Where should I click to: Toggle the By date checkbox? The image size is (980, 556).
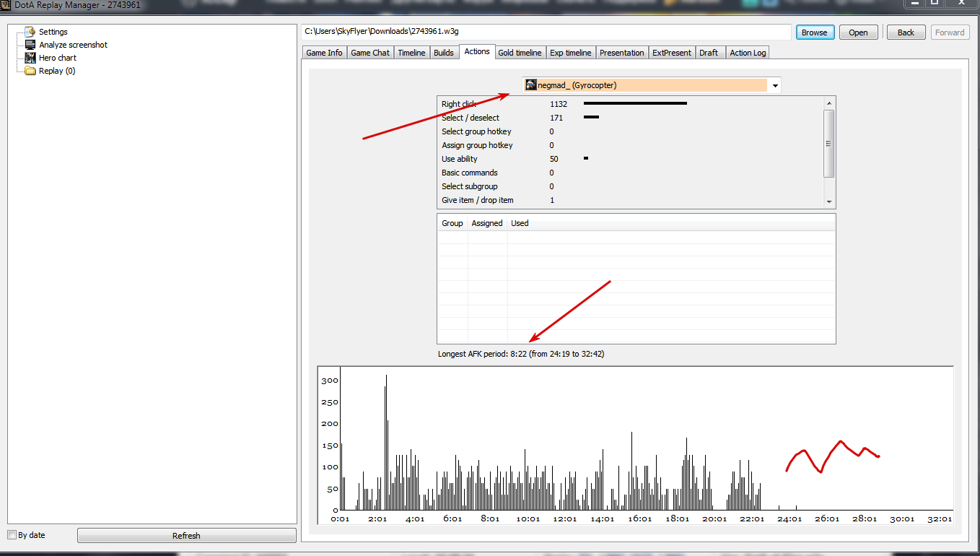tap(12, 535)
